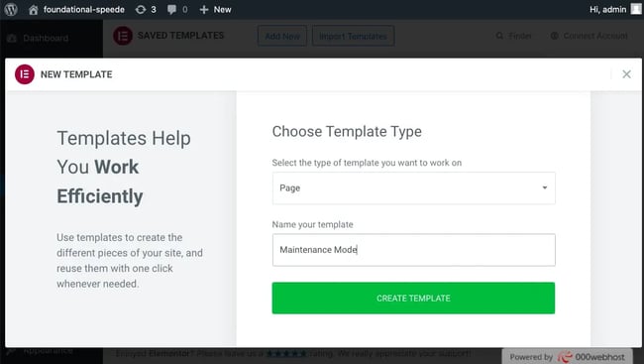Open the New content menu
Image resolution: width=644 pixels, height=364 pixels.
215,10
